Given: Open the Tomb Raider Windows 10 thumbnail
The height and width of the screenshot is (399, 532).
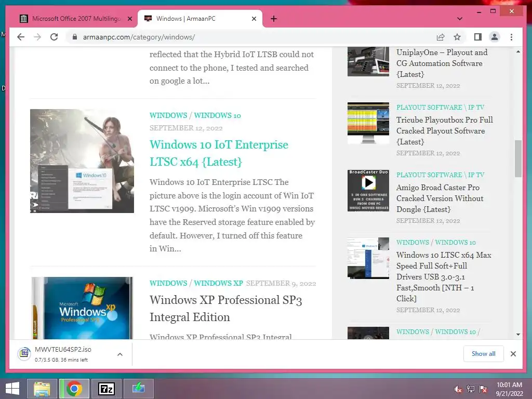Looking at the screenshot, I should coord(82,161).
